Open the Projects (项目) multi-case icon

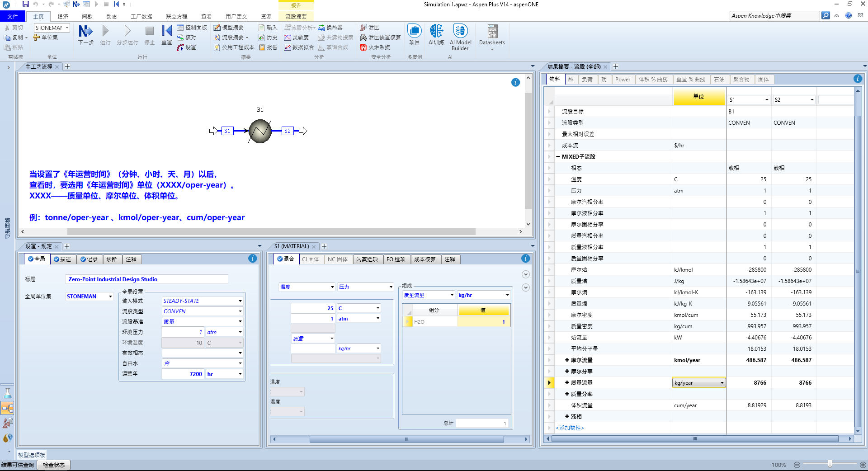(415, 35)
